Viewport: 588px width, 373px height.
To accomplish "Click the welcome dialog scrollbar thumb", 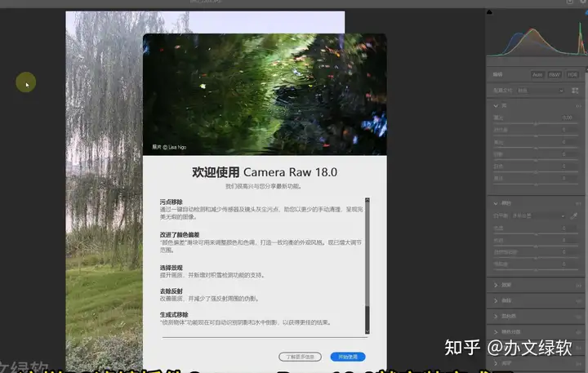I will [x=367, y=254].
